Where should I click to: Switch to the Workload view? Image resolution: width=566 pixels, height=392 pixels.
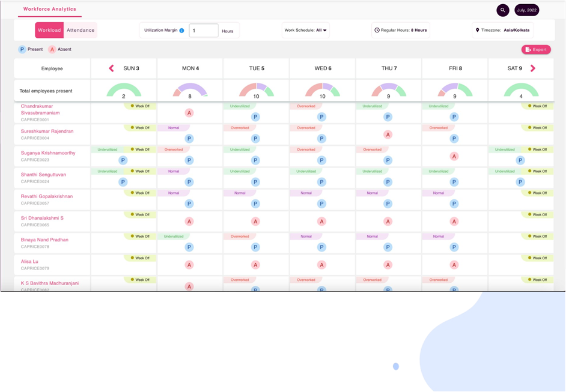click(x=49, y=31)
